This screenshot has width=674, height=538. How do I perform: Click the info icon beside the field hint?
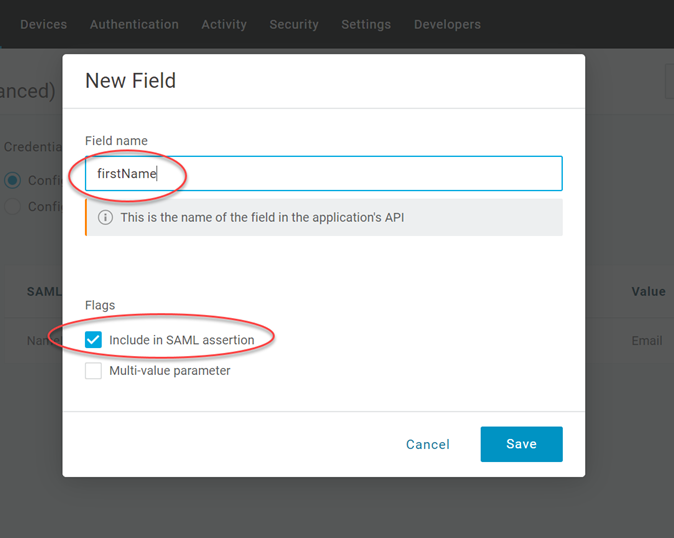pos(105,217)
